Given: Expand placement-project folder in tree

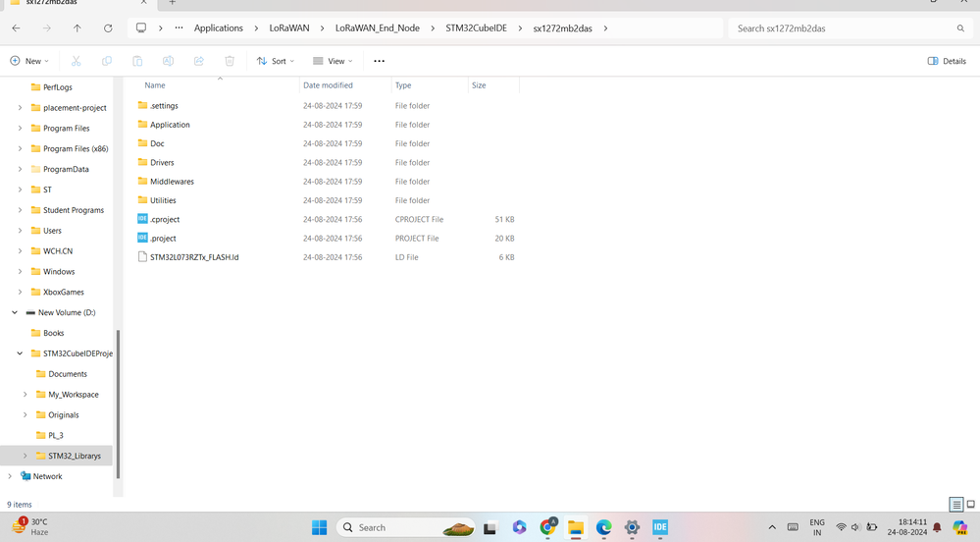Looking at the screenshot, I should (x=20, y=108).
